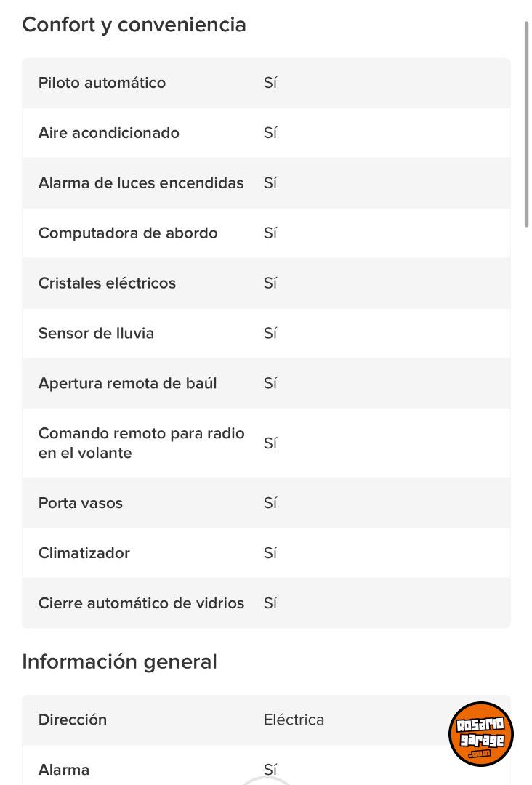
Task: Click the Sí value beside Climatizador
Action: [x=270, y=553]
